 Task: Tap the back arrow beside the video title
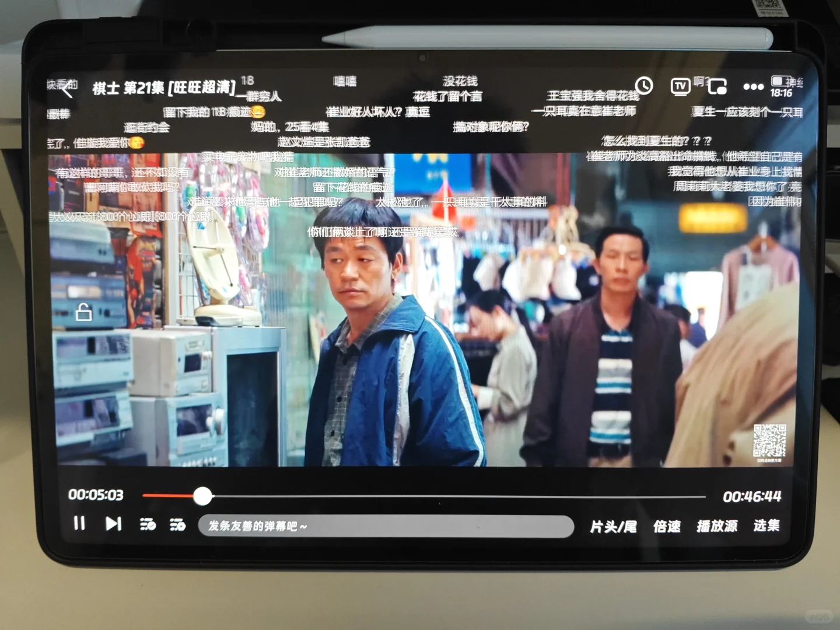click(68, 90)
